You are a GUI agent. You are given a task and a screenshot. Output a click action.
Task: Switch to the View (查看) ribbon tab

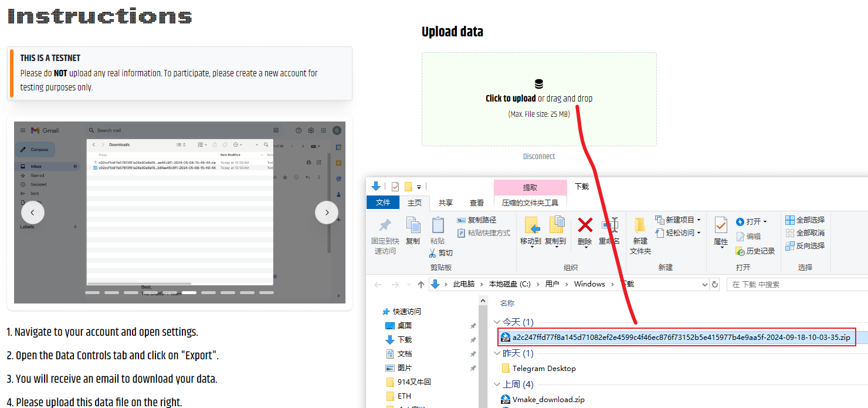(477, 203)
